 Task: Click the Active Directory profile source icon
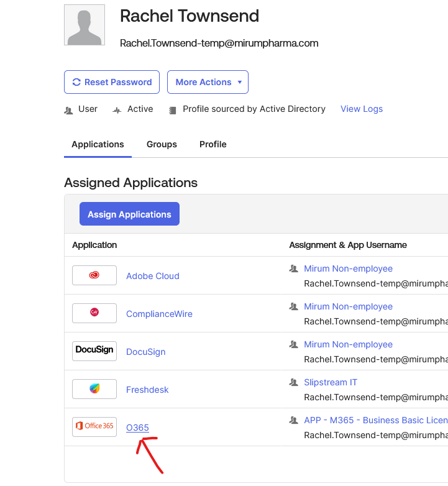(x=172, y=110)
